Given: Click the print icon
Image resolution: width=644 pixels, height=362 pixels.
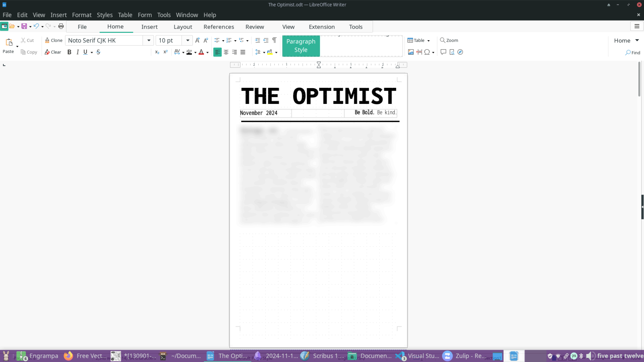Looking at the screenshot, I should pos(61,26).
